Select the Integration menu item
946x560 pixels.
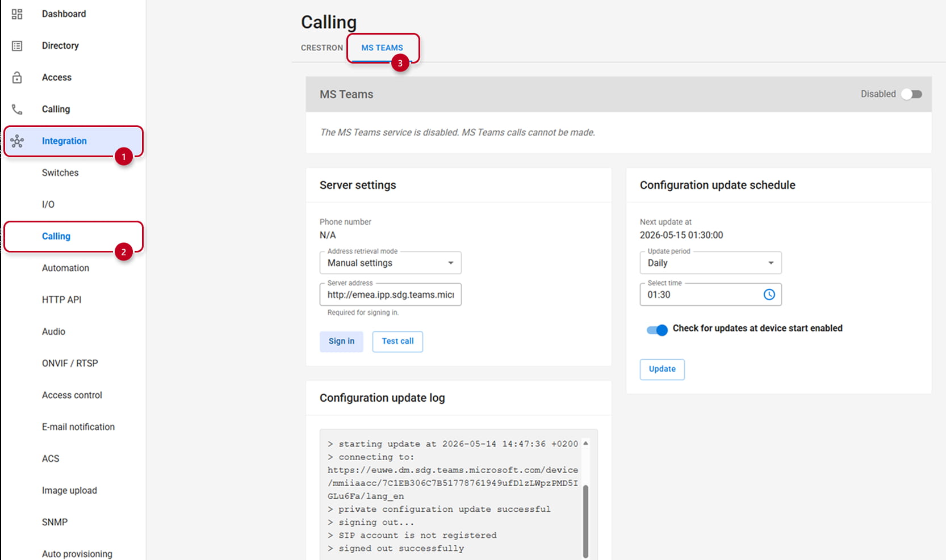64,141
